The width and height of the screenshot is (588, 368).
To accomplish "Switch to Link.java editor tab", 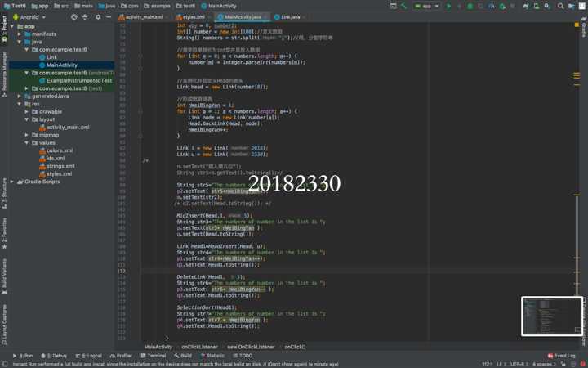I will click(x=288, y=17).
